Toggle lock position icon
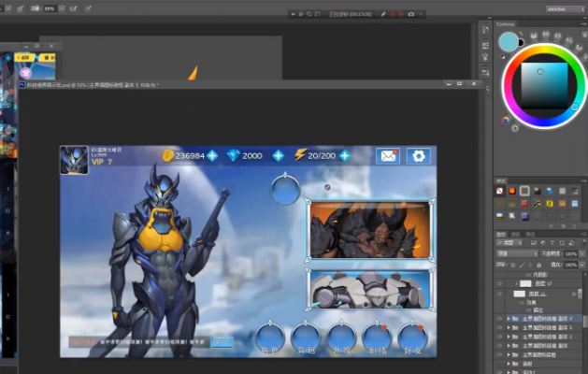This screenshot has width=588, height=374. point(530,265)
